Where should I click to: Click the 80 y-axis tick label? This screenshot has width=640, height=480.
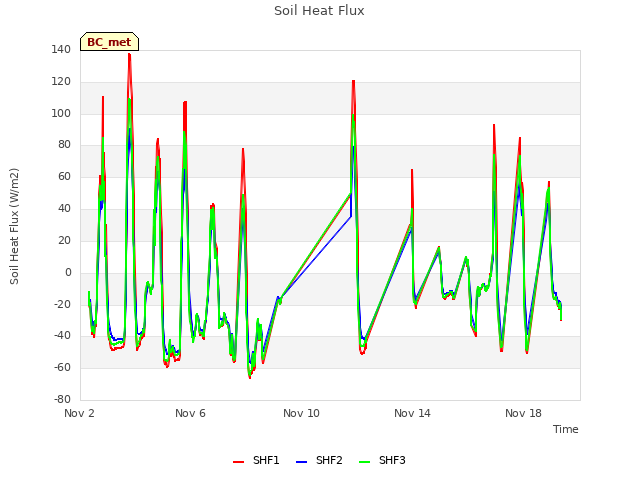point(64,144)
